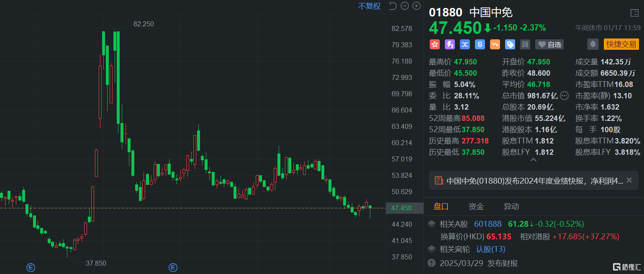
Task: Click the blue crossed-arrows shuffle icon
Action: tap(465, 44)
